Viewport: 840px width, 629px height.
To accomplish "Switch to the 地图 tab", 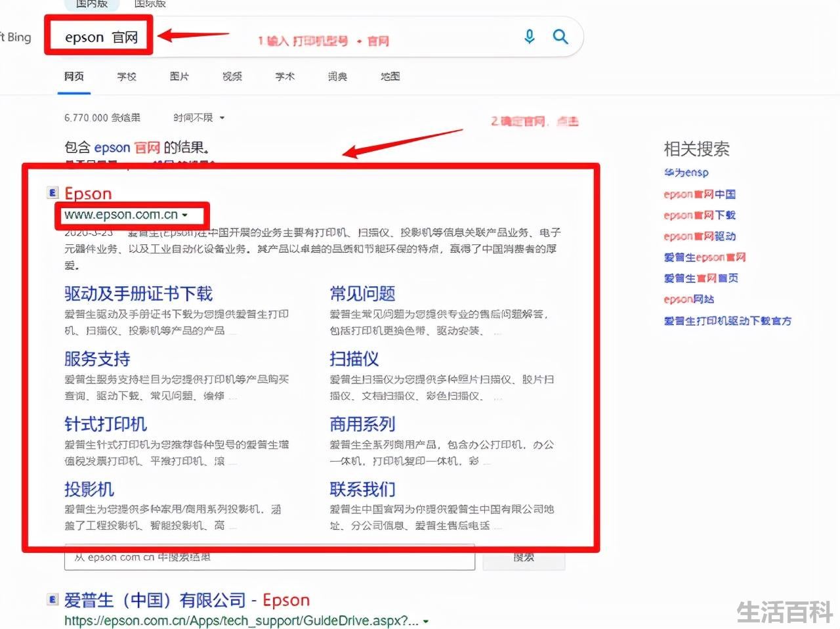I will coord(390,76).
